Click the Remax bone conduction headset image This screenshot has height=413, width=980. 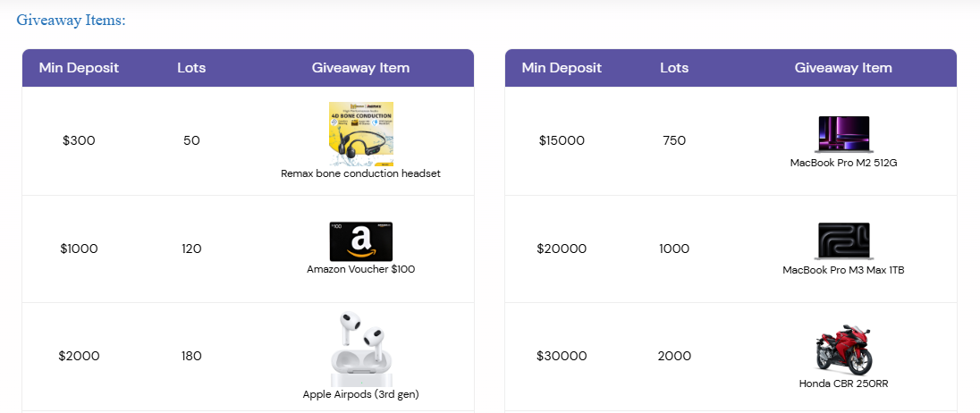[x=360, y=134]
